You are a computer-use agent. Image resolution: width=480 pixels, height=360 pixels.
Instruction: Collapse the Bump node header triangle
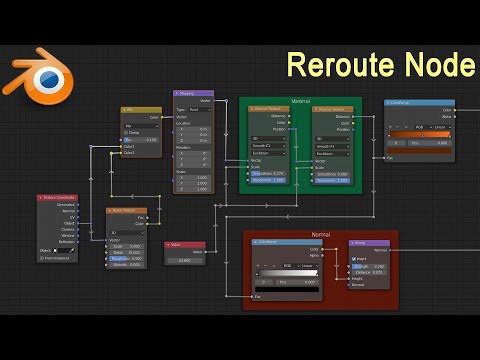[x=353, y=243]
